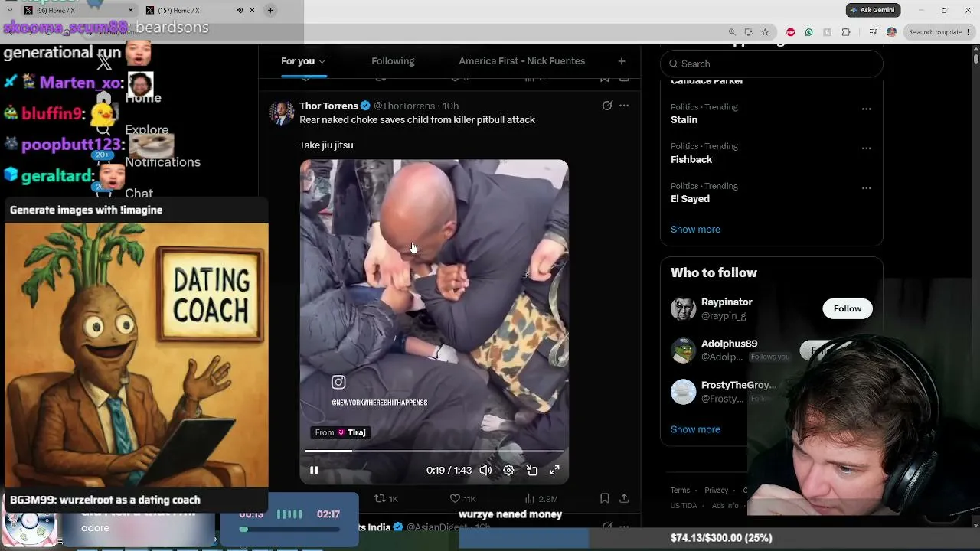Open Chrome tab search dropdown
The width and height of the screenshot is (980, 551).
click(9, 10)
